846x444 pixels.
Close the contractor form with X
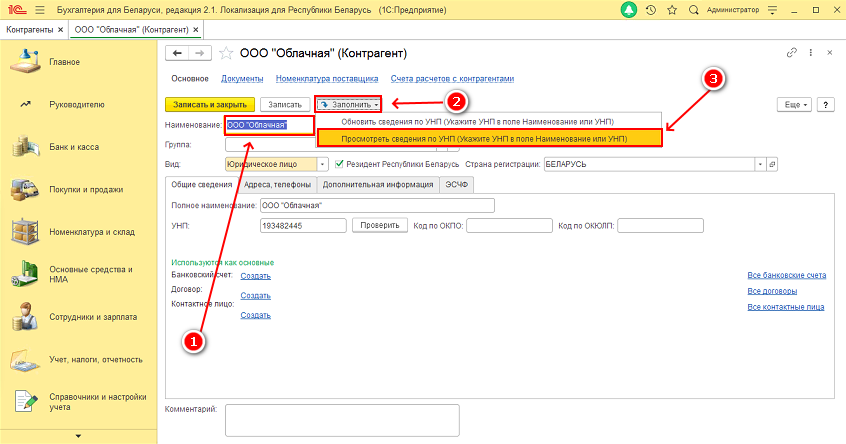[x=830, y=52]
